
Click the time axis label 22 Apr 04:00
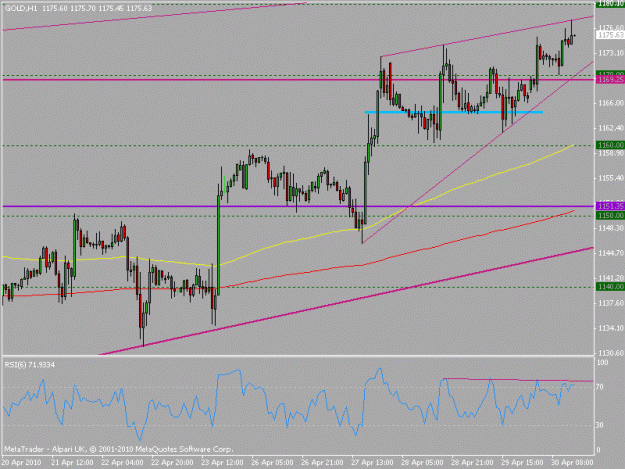click(122, 463)
